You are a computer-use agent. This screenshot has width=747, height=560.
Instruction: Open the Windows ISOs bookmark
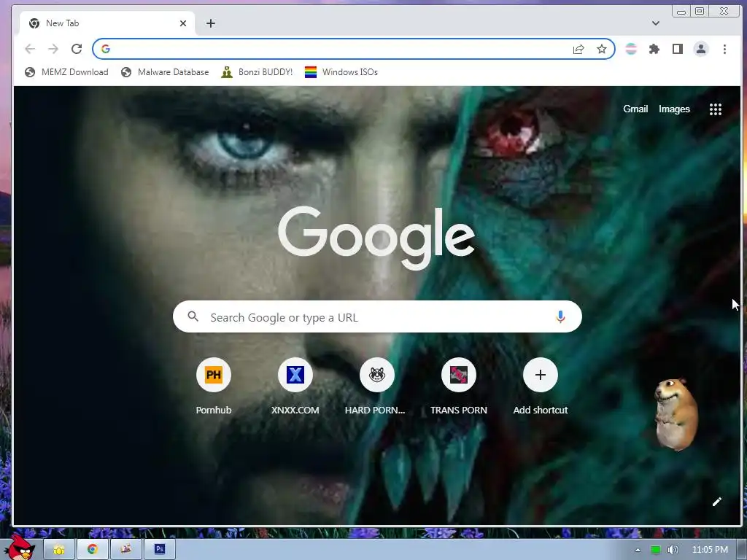341,72
